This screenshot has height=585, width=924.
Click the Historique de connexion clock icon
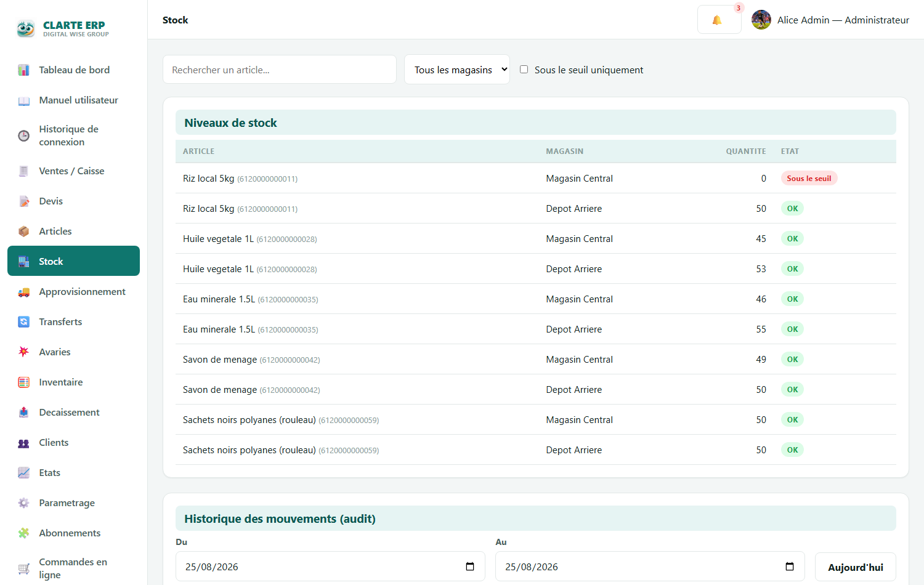click(23, 135)
